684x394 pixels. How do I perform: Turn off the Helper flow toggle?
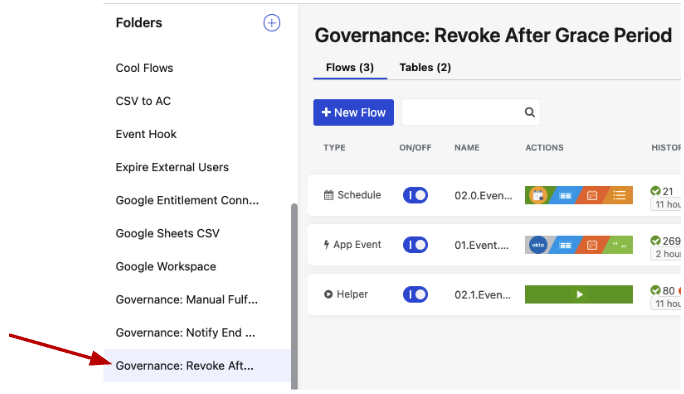415,295
